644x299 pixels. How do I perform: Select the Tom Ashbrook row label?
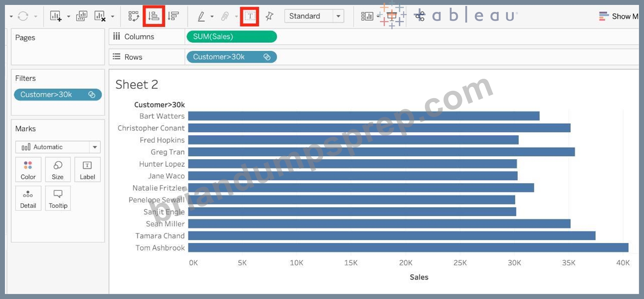pyautogui.click(x=160, y=248)
